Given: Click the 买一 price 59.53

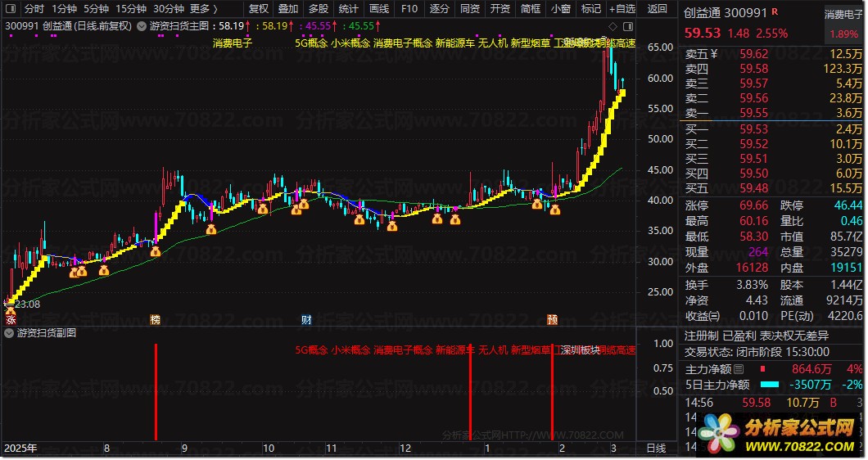Looking at the screenshot, I should tap(754, 129).
